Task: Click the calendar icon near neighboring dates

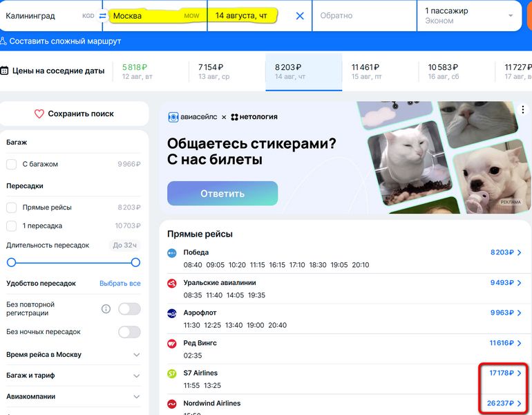Action: click(x=4, y=71)
